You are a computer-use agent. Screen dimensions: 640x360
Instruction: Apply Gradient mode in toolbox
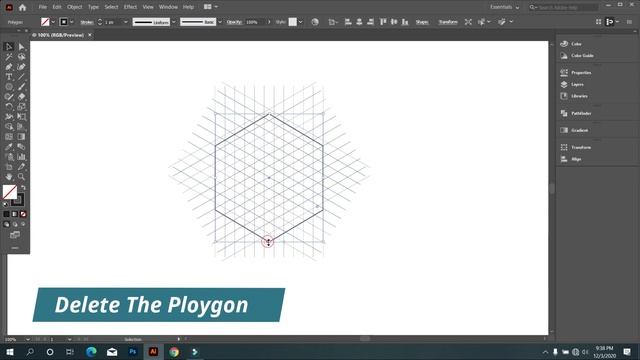tap(15, 214)
